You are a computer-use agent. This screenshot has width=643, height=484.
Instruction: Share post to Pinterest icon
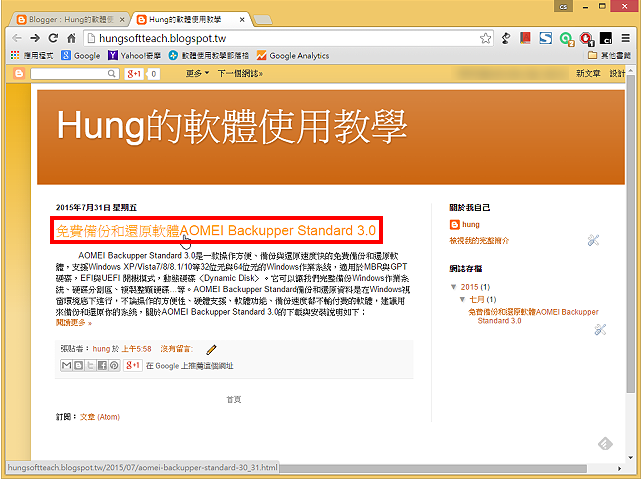[x=114, y=365]
